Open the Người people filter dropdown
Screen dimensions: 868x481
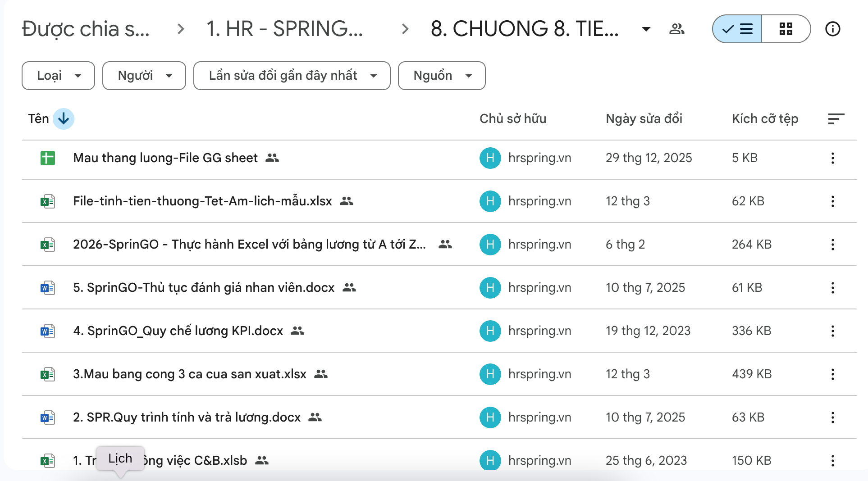click(x=144, y=76)
